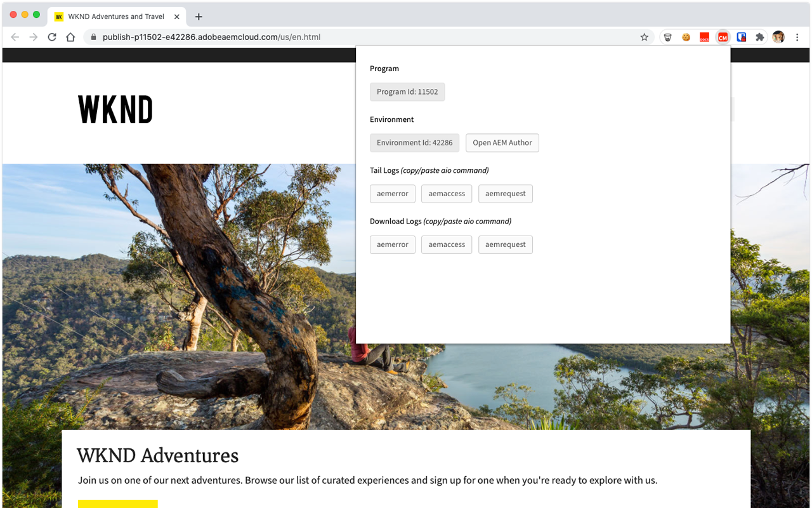Copy the Tail Logs aemrequest command
Screen dimensions: 812x508
506,194
